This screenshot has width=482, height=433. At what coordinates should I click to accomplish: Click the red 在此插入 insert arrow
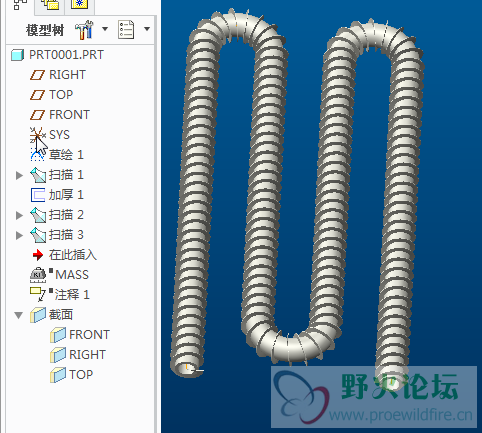point(38,255)
